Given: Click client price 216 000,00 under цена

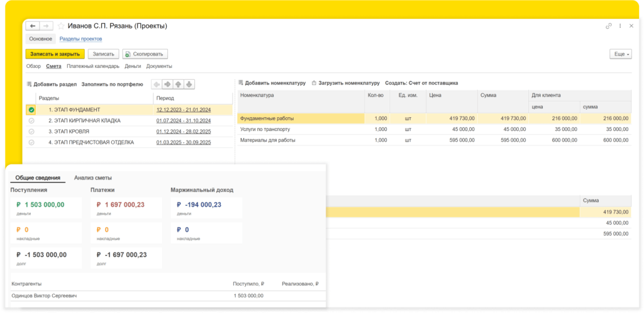Looking at the screenshot, I should [554, 118].
